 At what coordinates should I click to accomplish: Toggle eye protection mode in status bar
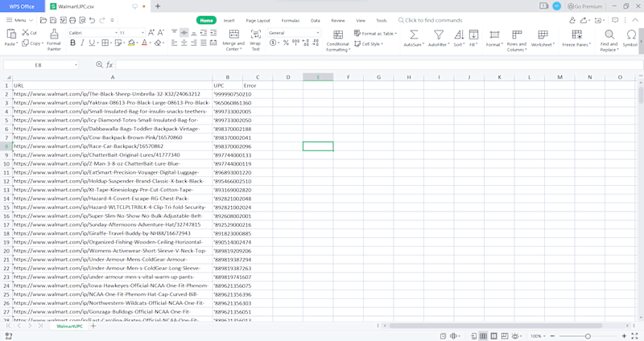(x=515, y=336)
